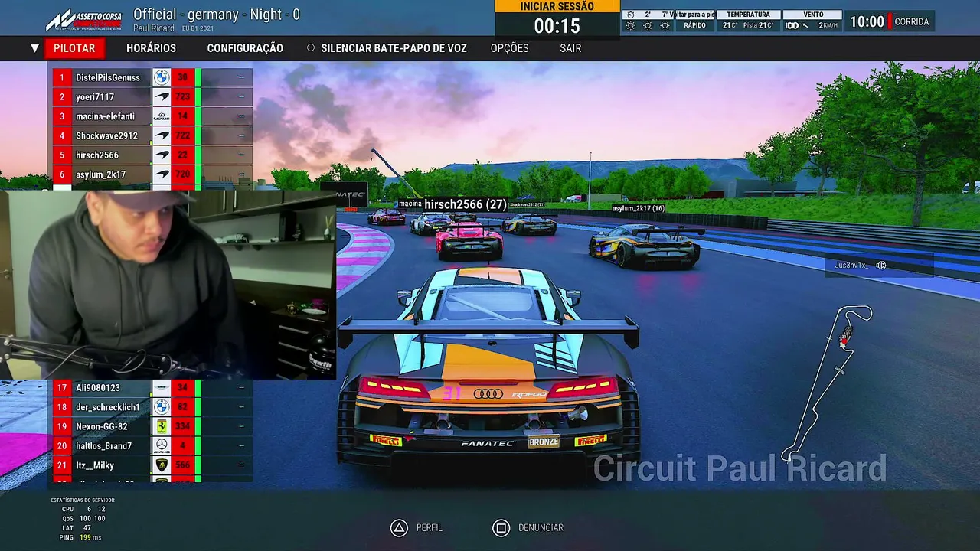
Task: Click the hirsch2566 (27) name tag above car
Action: click(x=465, y=204)
